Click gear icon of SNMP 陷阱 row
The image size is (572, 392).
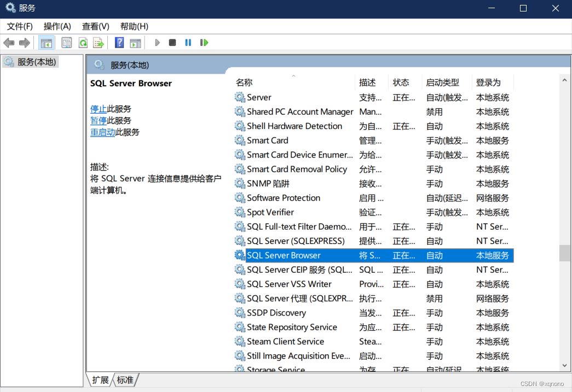[x=240, y=183]
